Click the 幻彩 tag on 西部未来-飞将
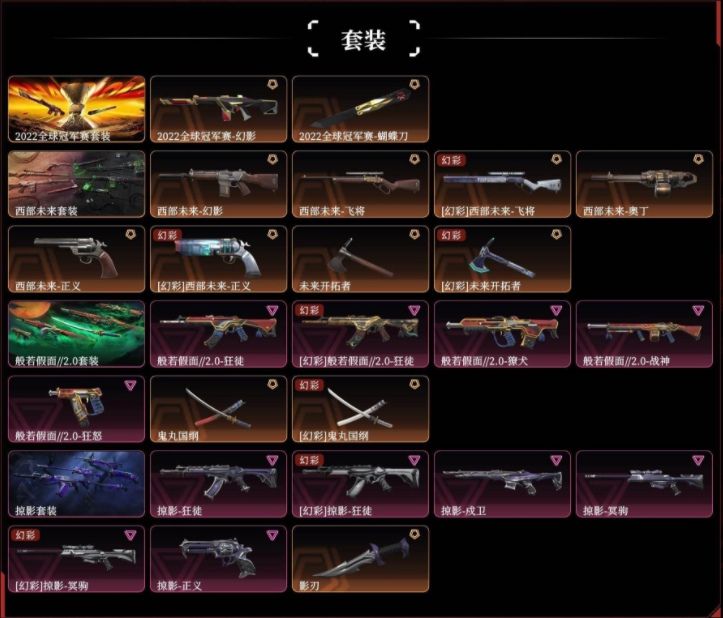Image resolution: width=723 pixels, height=618 pixels. 451,160
